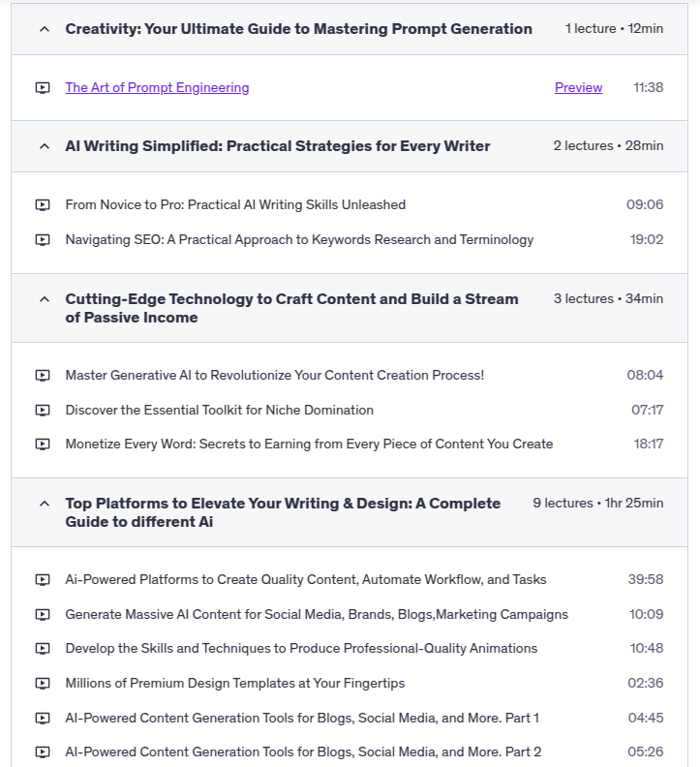Click video icon beside Monetize Every Word lecture
Image resolution: width=700 pixels, height=767 pixels.
(x=43, y=445)
